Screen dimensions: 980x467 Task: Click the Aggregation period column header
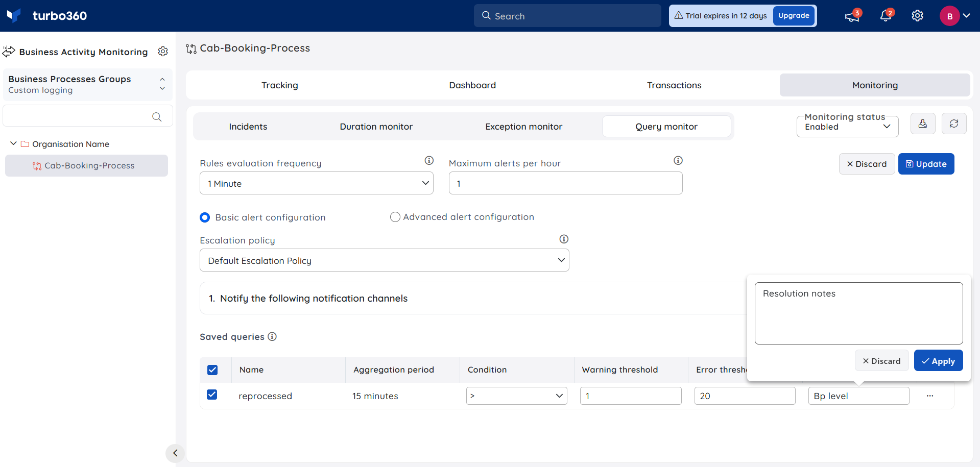pyautogui.click(x=394, y=370)
